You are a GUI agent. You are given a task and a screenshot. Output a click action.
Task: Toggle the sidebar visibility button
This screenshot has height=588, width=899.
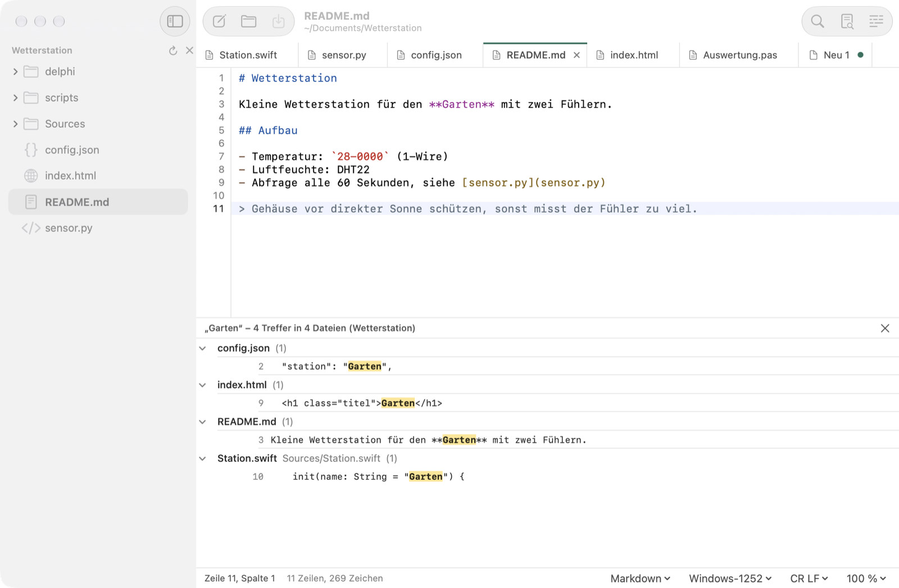175,21
